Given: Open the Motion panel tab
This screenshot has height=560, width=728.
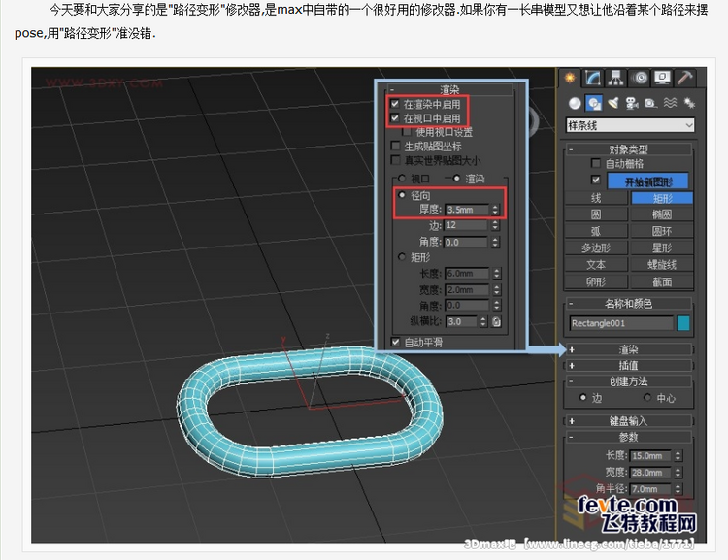Looking at the screenshot, I should 640,78.
